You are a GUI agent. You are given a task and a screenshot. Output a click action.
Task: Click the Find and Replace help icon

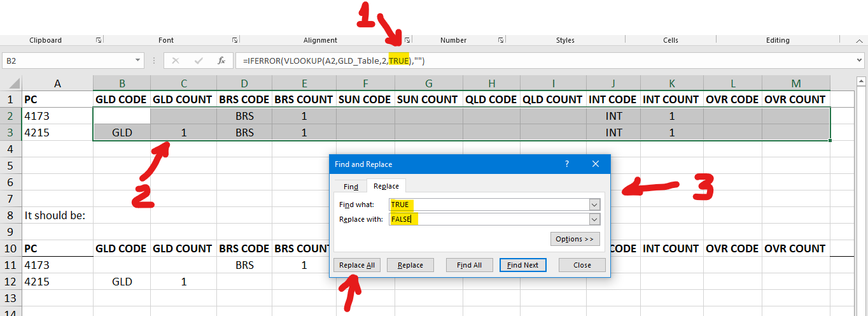coord(567,164)
